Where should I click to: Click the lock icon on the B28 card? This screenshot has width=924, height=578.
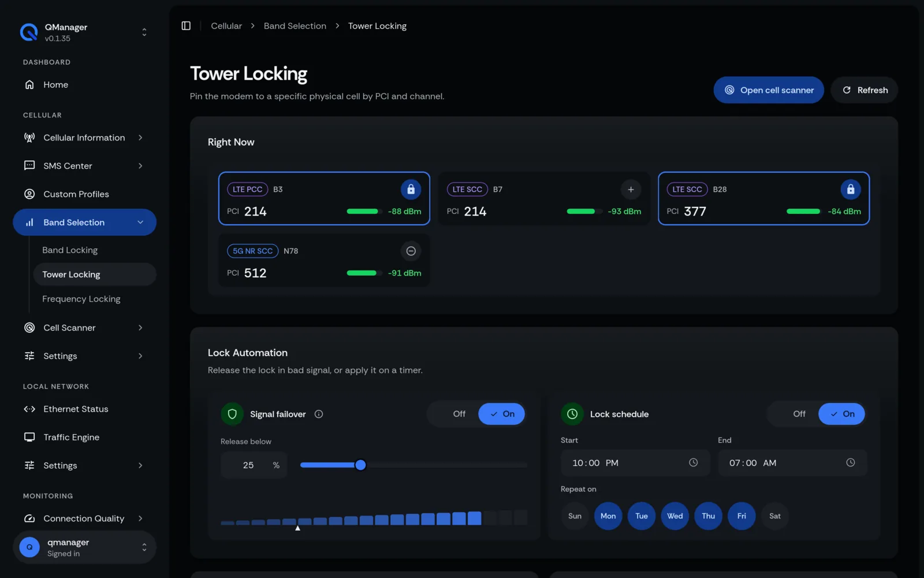click(x=850, y=190)
